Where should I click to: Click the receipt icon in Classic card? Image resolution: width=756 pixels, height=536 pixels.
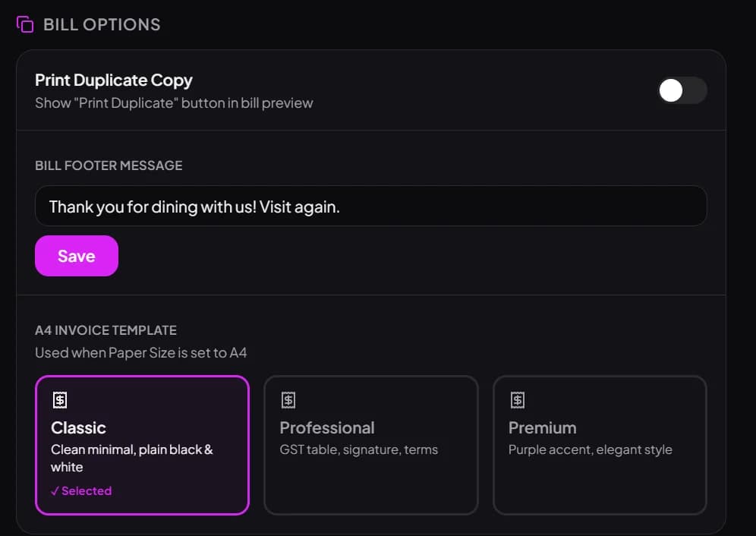[x=60, y=400]
